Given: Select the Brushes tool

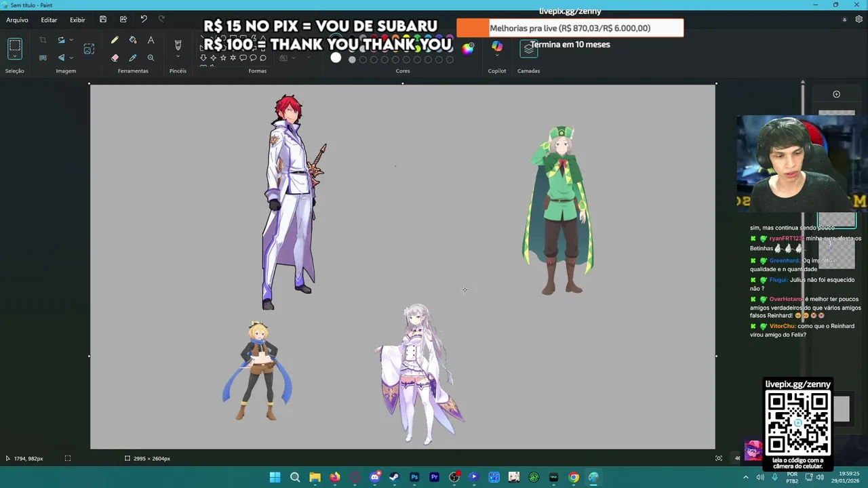Looking at the screenshot, I should pyautogui.click(x=178, y=45).
